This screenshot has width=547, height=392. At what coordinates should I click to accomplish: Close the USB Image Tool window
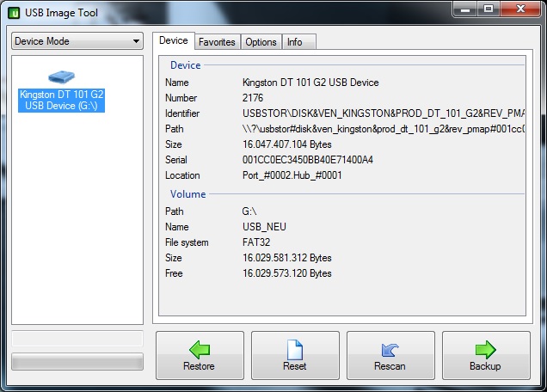point(520,9)
